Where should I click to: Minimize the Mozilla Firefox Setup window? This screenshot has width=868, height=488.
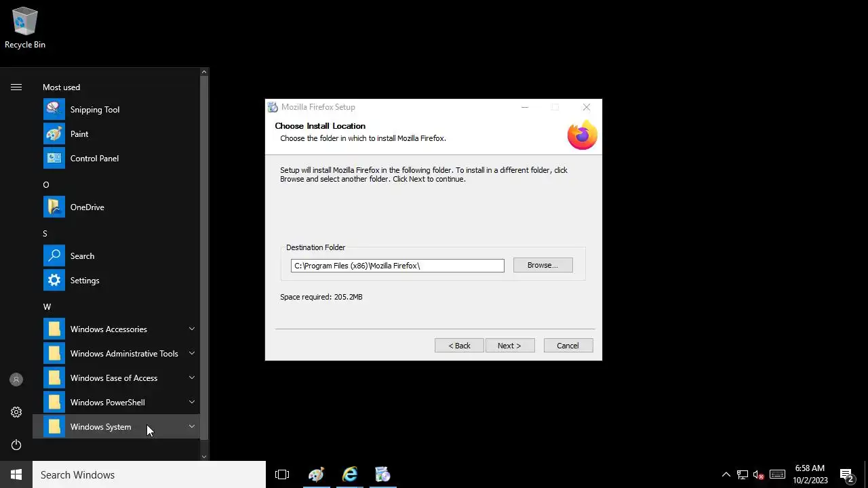(x=525, y=107)
